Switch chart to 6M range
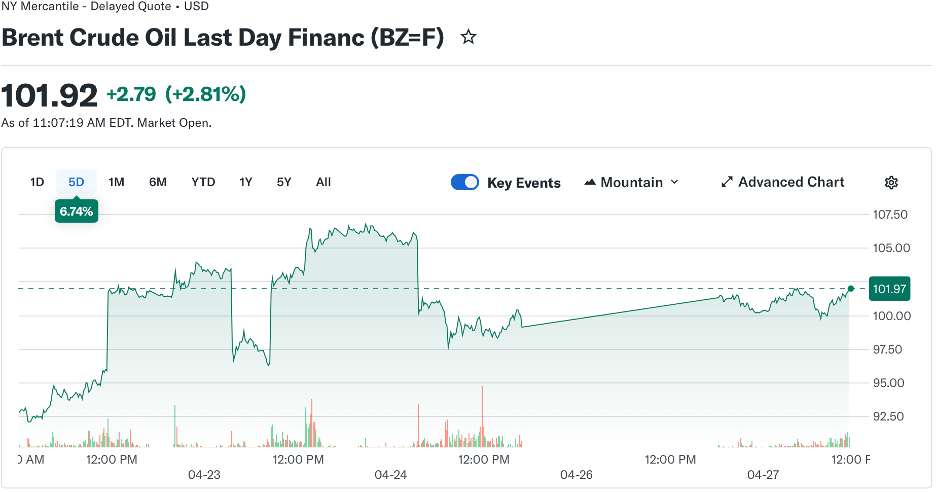This screenshot has height=492, width=936. [x=158, y=182]
